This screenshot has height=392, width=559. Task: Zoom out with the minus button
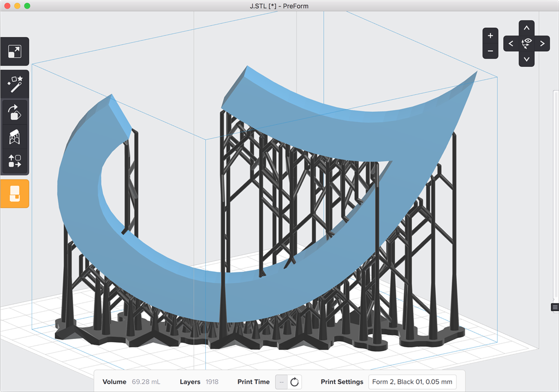(490, 51)
